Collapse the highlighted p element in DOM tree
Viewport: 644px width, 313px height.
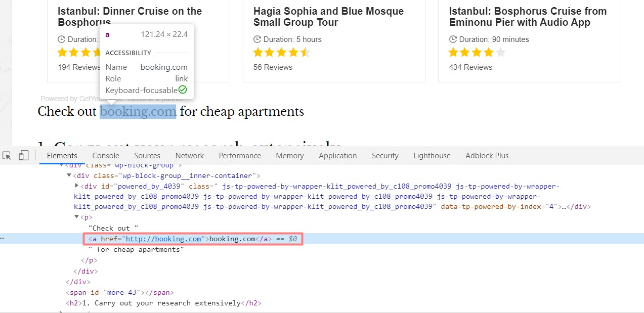(x=77, y=217)
